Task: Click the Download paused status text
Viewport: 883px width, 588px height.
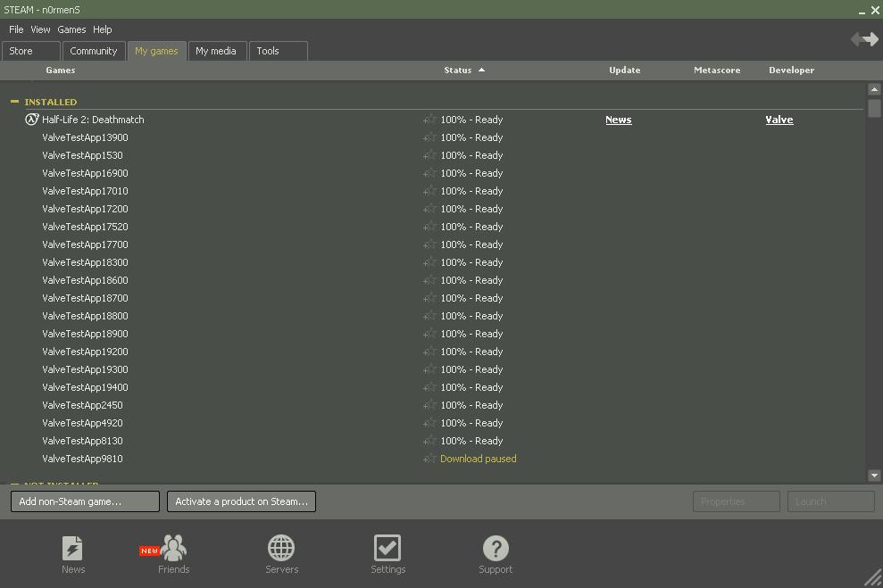Action: click(x=478, y=459)
